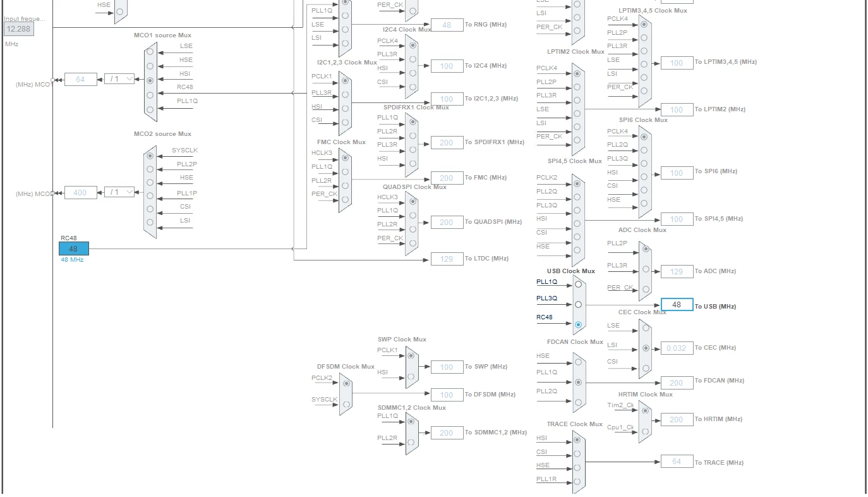Click the To TRACE (MHz) 64 field
The image size is (868, 497).
(x=677, y=462)
